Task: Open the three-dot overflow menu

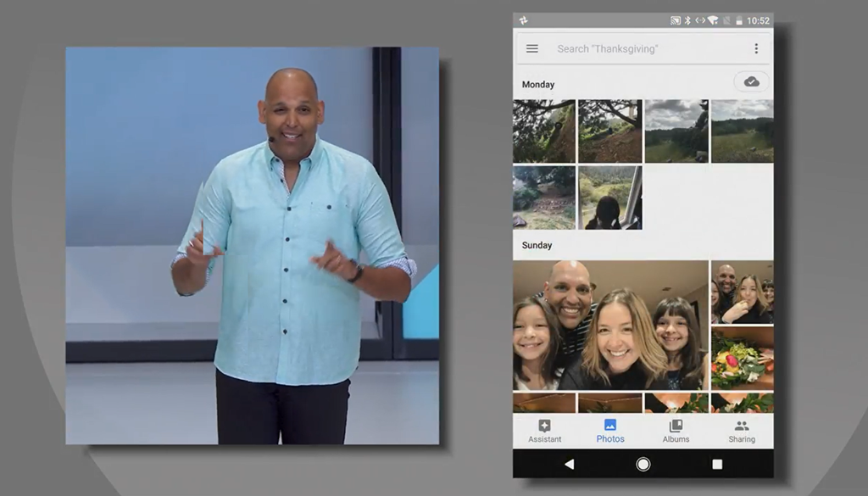Action: pyautogui.click(x=756, y=48)
